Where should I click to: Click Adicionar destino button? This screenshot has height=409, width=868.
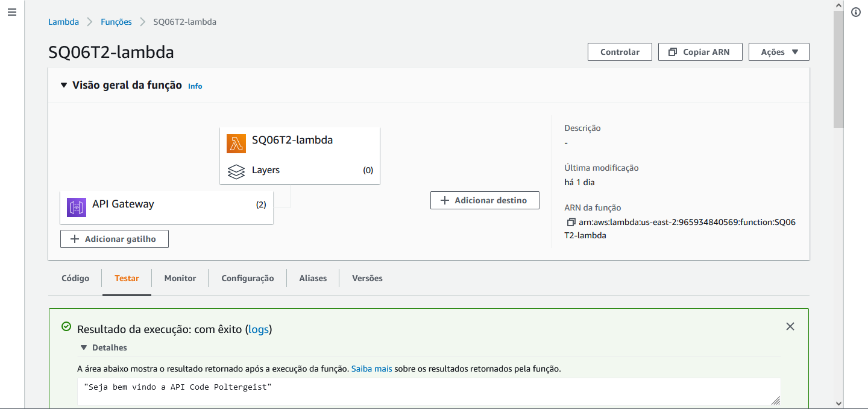coord(485,200)
